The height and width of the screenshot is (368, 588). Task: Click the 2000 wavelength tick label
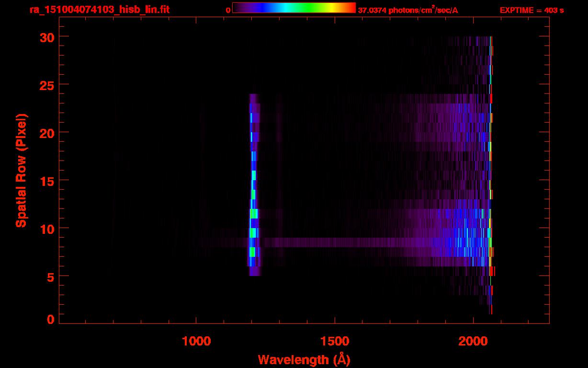pyautogui.click(x=473, y=341)
